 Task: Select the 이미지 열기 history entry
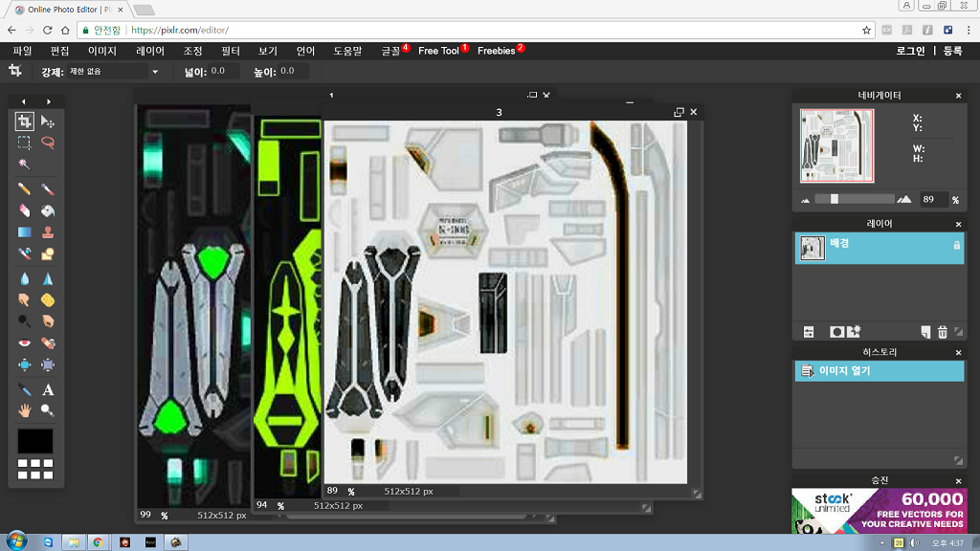880,371
